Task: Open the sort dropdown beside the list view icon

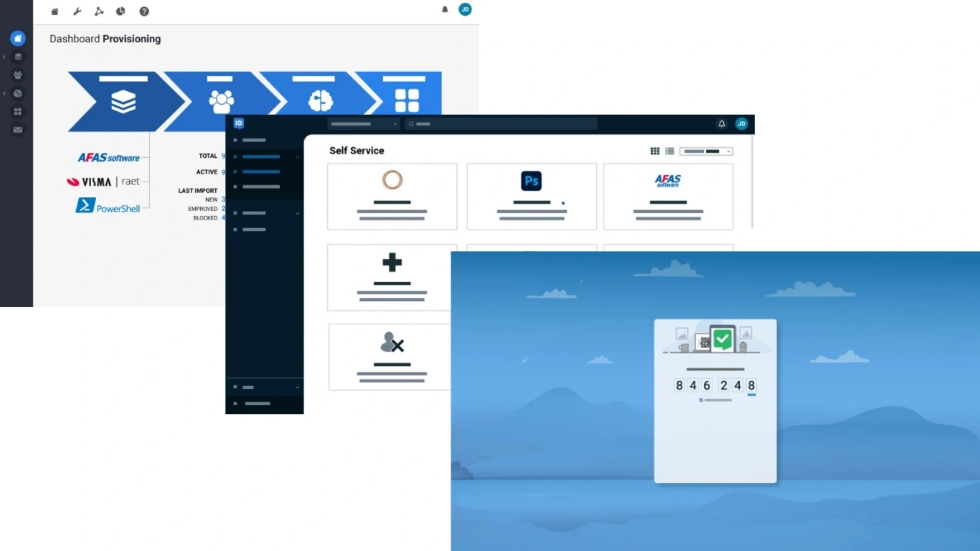Action: click(x=706, y=151)
